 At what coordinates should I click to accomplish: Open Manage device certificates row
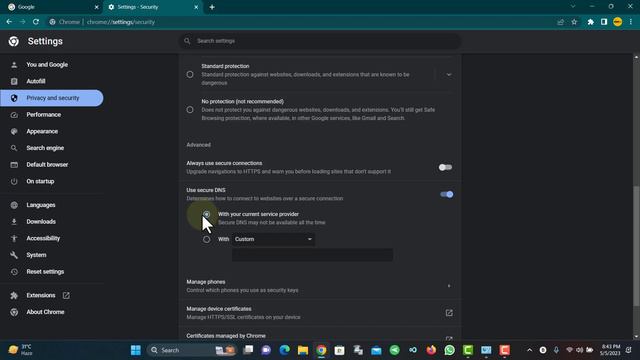click(x=320, y=313)
